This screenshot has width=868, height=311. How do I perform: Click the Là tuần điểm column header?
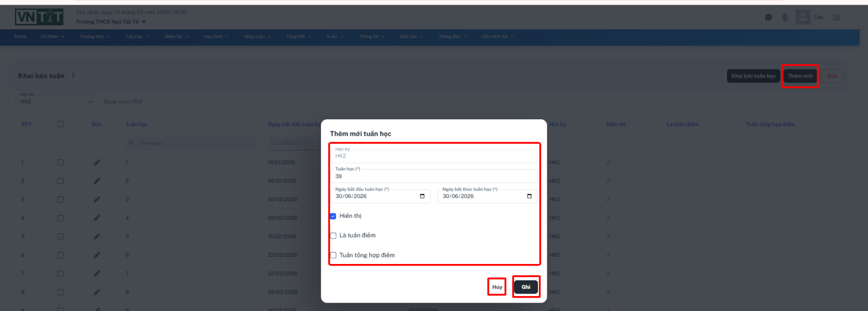pyautogui.click(x=683, y=125)
